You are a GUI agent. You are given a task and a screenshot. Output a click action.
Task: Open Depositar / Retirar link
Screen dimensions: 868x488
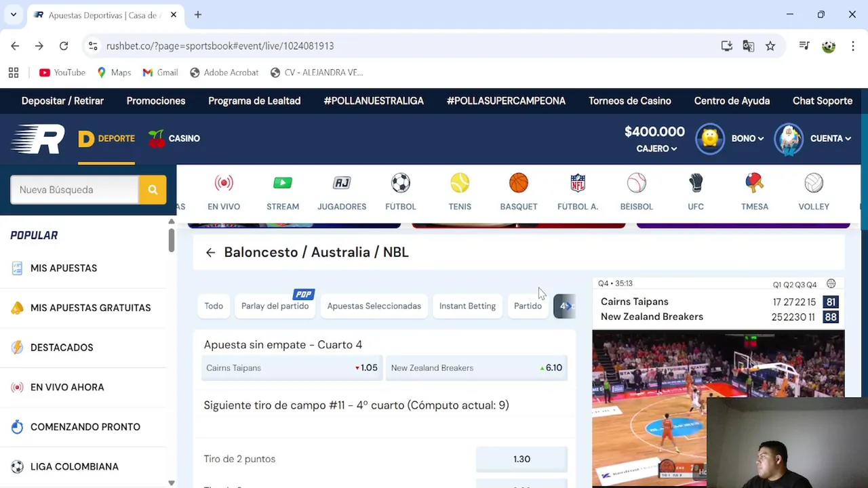62,101
